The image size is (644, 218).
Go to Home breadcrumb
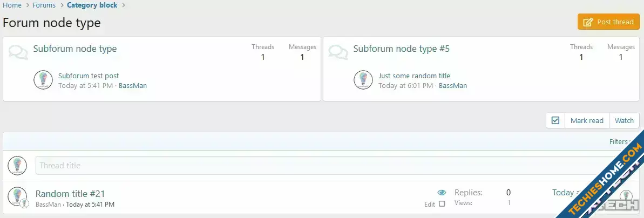pyautogui.click(x=12, y=5)
